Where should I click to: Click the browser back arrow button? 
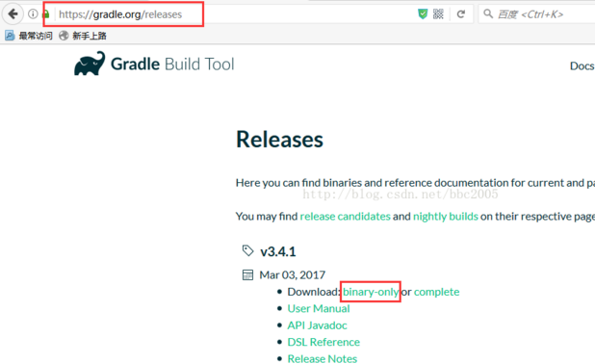pyautogui.click(x=13, y=14)
